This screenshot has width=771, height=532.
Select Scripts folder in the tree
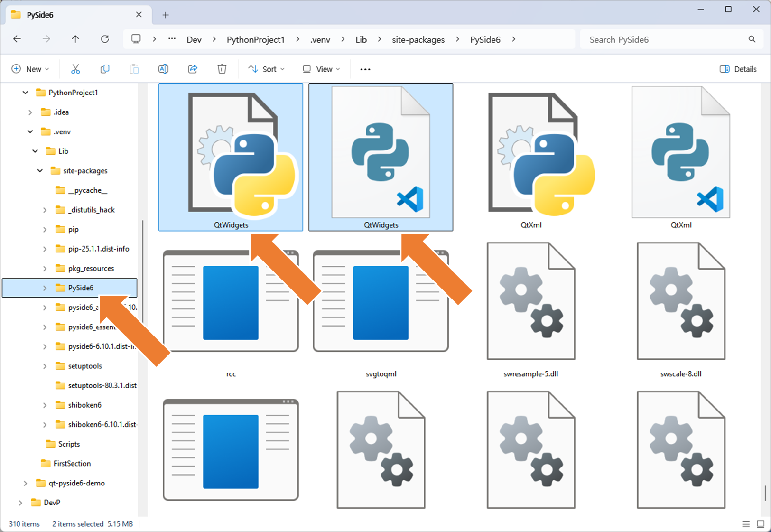(x=69, y=444)
